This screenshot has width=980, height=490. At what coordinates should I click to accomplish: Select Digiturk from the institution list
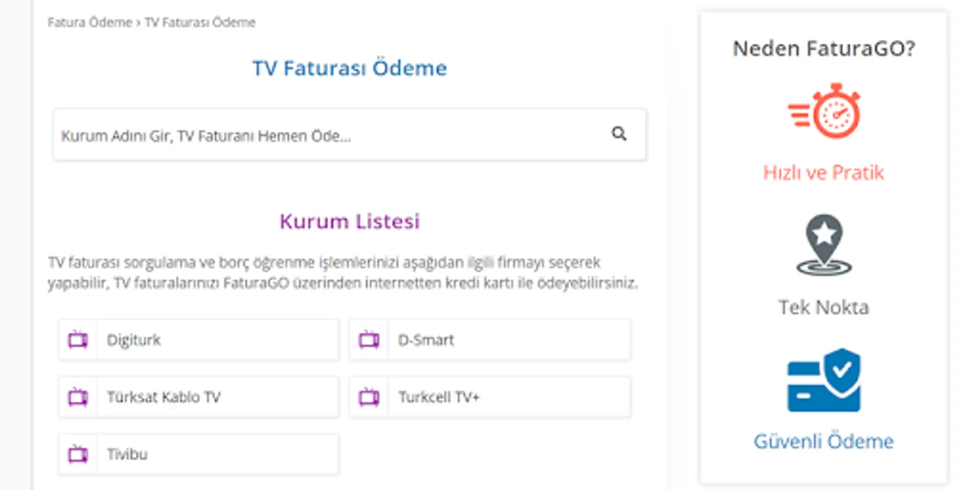199,340
